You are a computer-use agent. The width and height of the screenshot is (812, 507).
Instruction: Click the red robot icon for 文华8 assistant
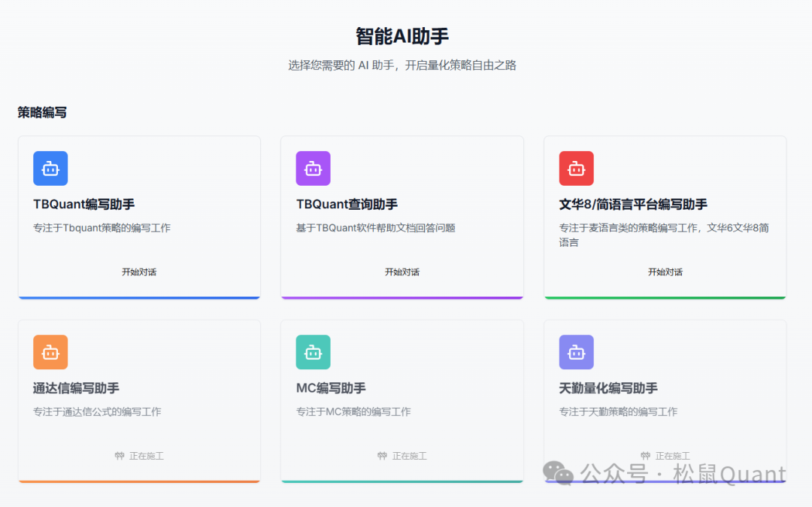[x=576, y=168]
